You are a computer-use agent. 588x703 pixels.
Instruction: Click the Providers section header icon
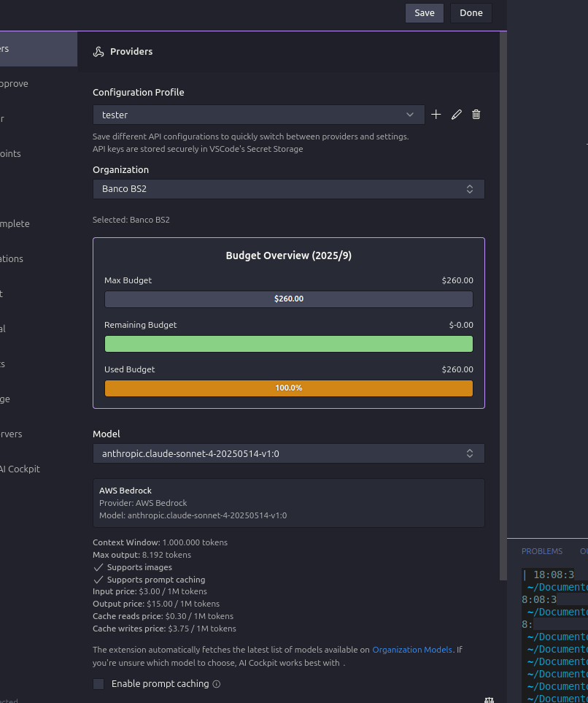tap(98, 52)
